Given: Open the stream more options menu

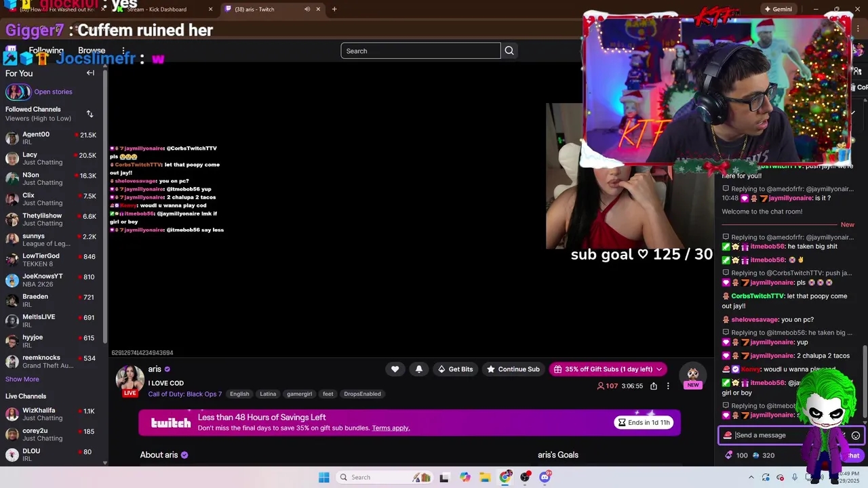Looking at the screenshot, I should coord(668,386).
